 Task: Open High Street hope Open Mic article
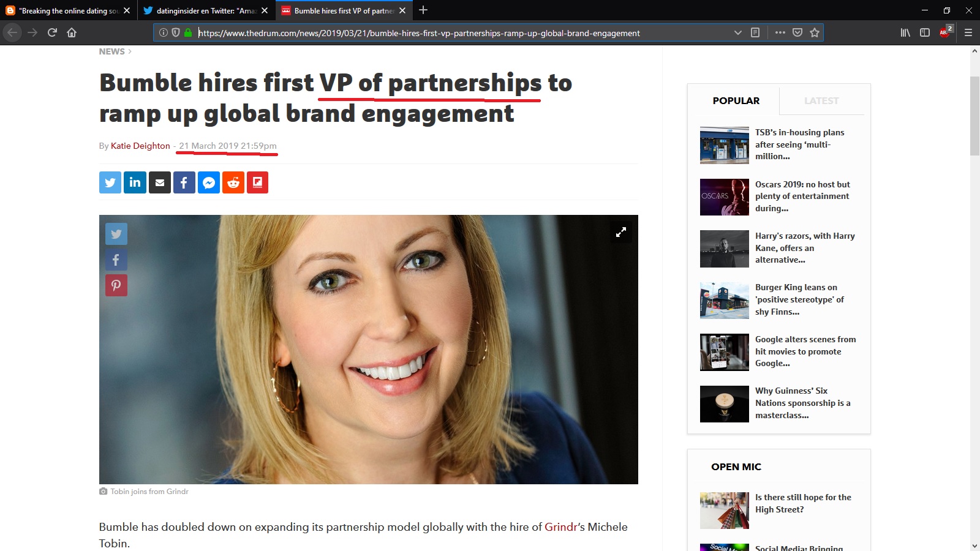[x=803, y=503]
